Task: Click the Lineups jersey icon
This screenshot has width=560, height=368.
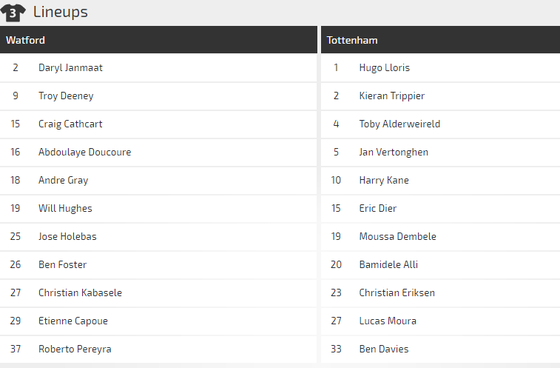Action: tap(12, 13)
